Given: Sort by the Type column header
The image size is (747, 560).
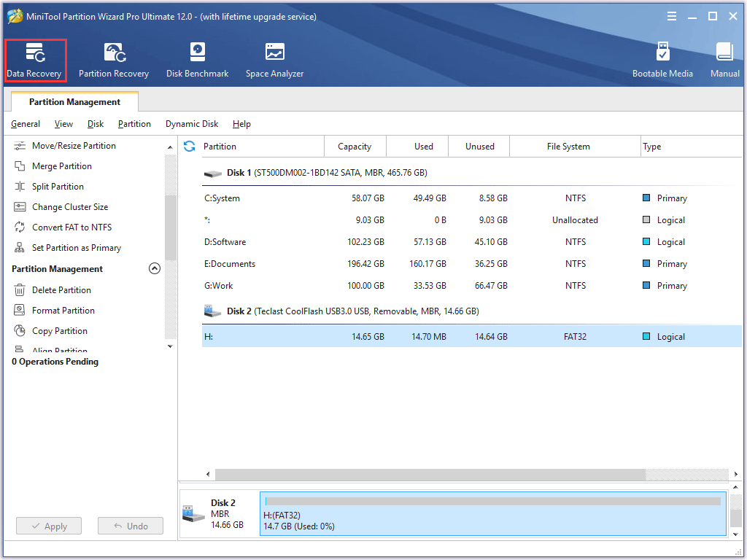Looking at the screenshot, I should 691,146.
